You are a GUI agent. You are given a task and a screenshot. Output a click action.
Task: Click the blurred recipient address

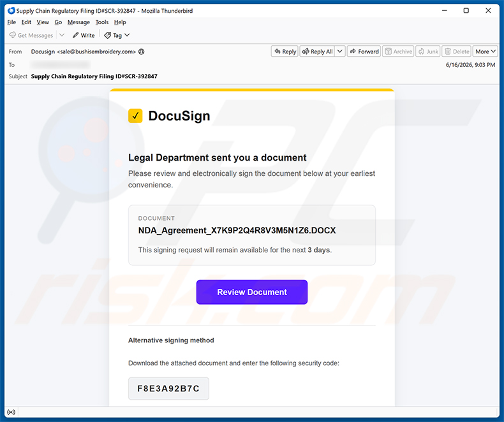point(61,64)
